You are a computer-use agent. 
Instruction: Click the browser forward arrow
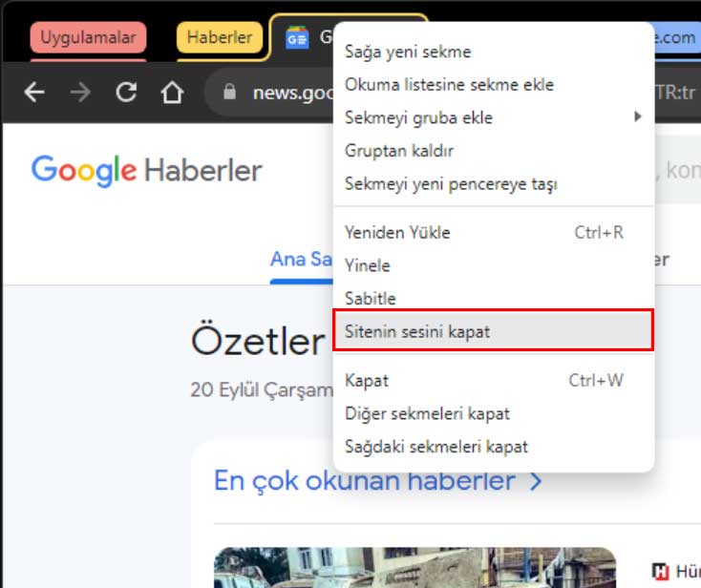pos(80,93)
